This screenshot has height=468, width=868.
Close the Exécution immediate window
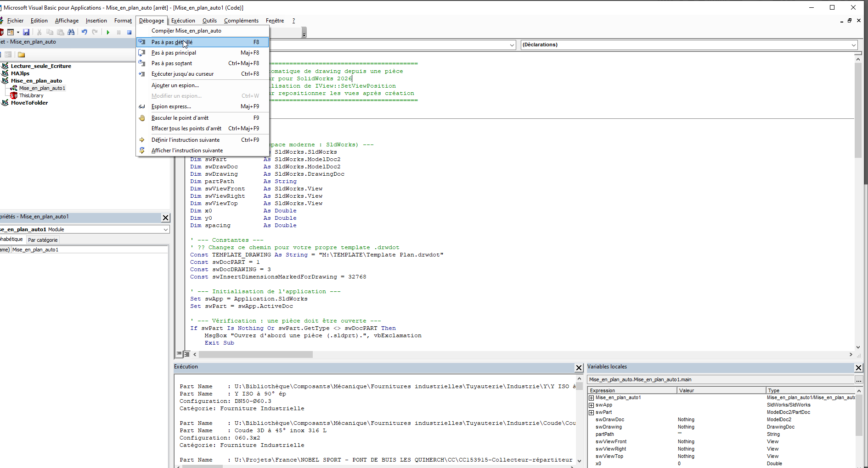point(579,368)
